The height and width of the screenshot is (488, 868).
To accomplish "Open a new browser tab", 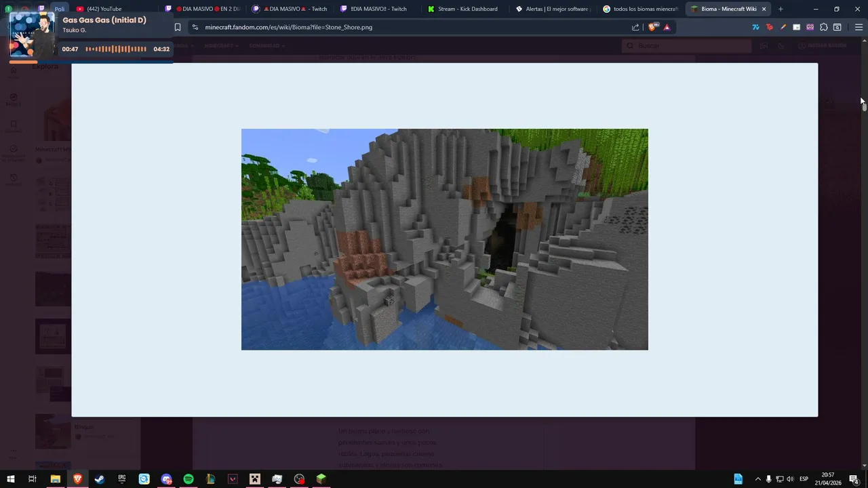I will pyautogui.click(x=781, y=9).
